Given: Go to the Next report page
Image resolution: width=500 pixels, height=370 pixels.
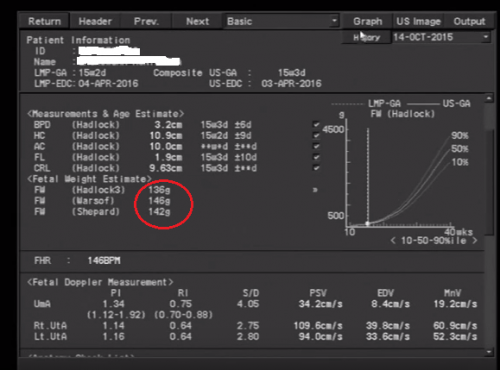Looking at the screenshot, I should pyautogui.click(x=197, y=21).
